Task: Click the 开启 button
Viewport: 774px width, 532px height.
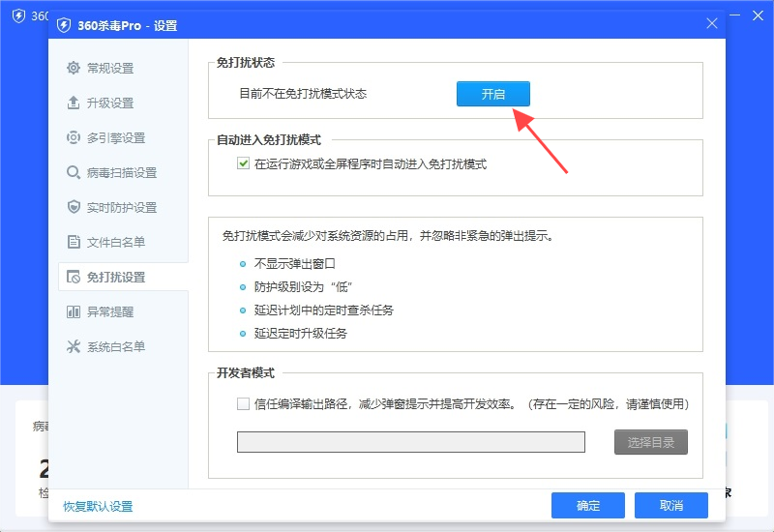Action: (x=493, y=94)
